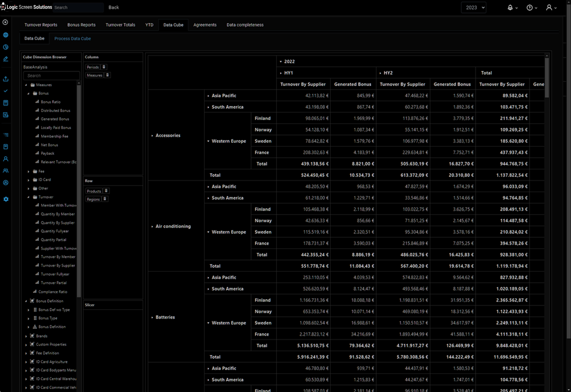This screenshot has height=392, width=571.
Task: Expand the Custom Properties dimension
Action: pos(26,345)
